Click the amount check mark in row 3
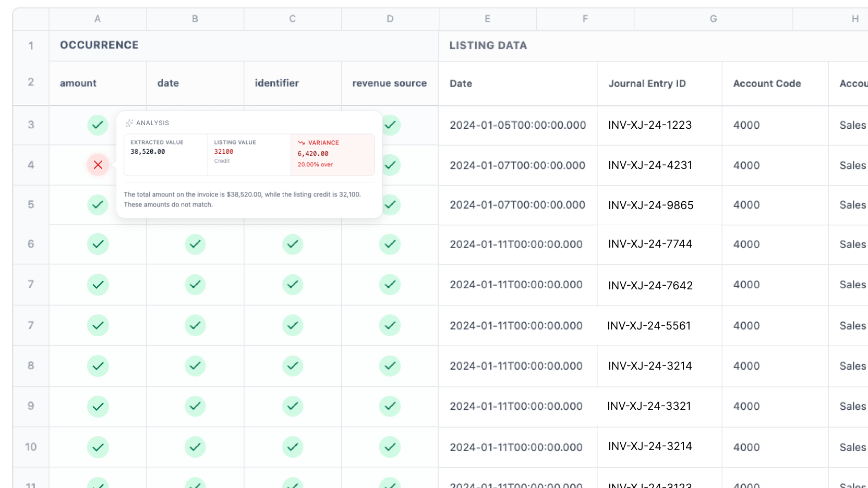Screen dimensions: 868x488 98,125
